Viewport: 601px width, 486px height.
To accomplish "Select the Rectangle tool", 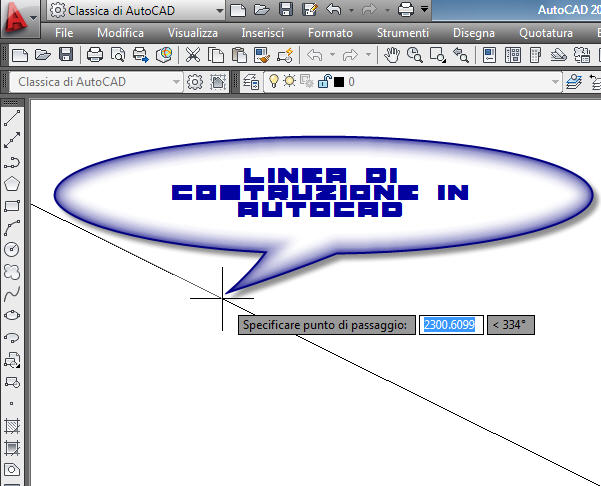I will pos(12,206).
